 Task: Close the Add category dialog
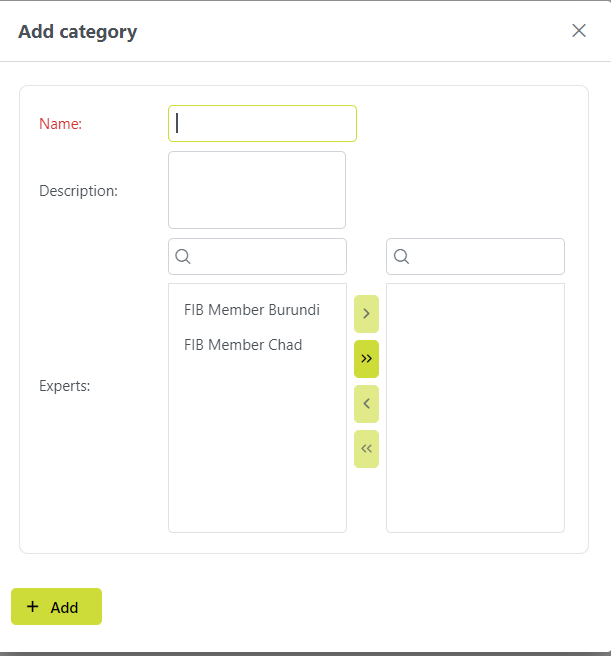pos(578,31)
